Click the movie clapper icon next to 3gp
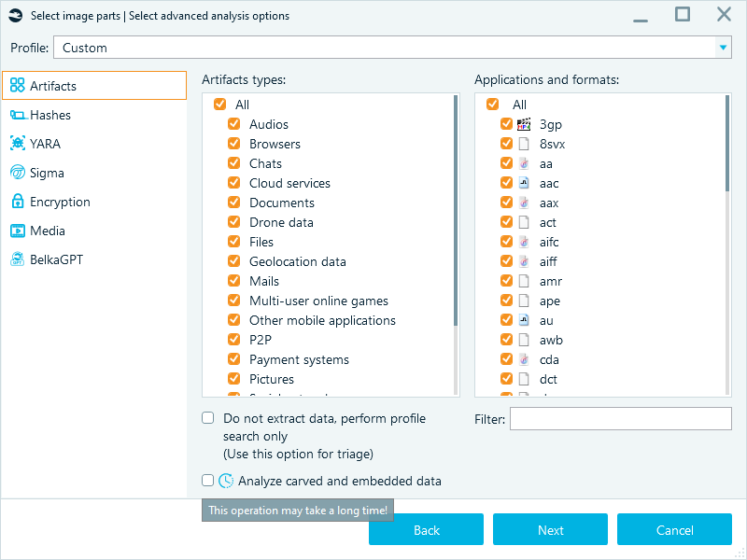The image size is (747, 560). coord(523,123)
